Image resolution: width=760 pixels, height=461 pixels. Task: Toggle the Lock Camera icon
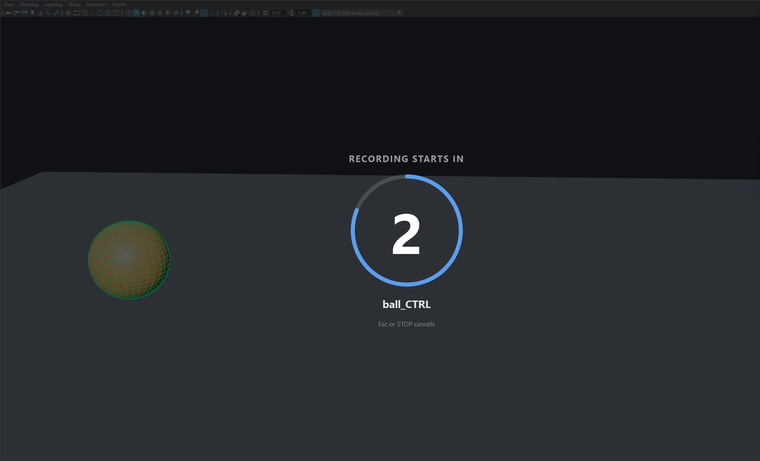pos(16,13)
